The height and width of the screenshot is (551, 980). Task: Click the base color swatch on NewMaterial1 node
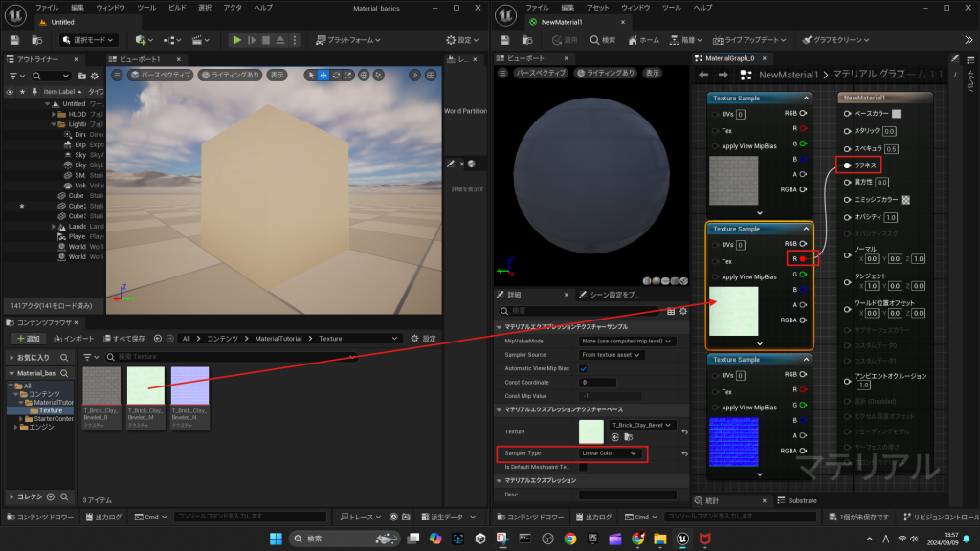pos(897,114)
